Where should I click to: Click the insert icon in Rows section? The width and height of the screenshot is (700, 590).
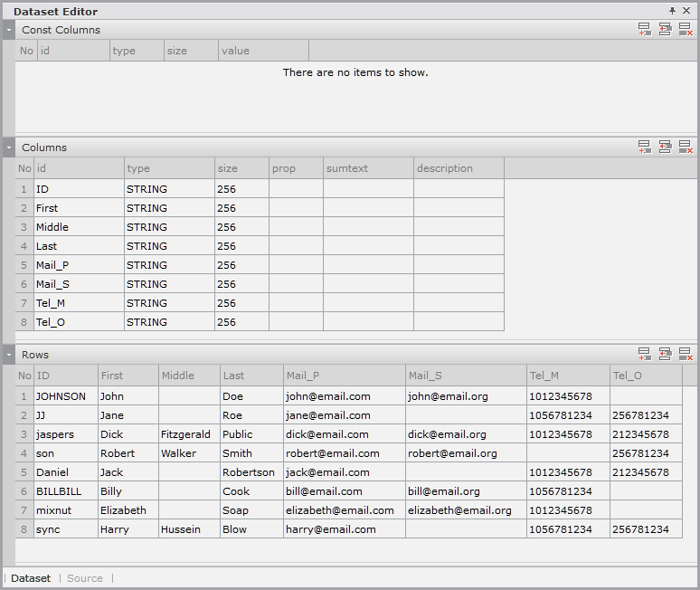[665, 354]
